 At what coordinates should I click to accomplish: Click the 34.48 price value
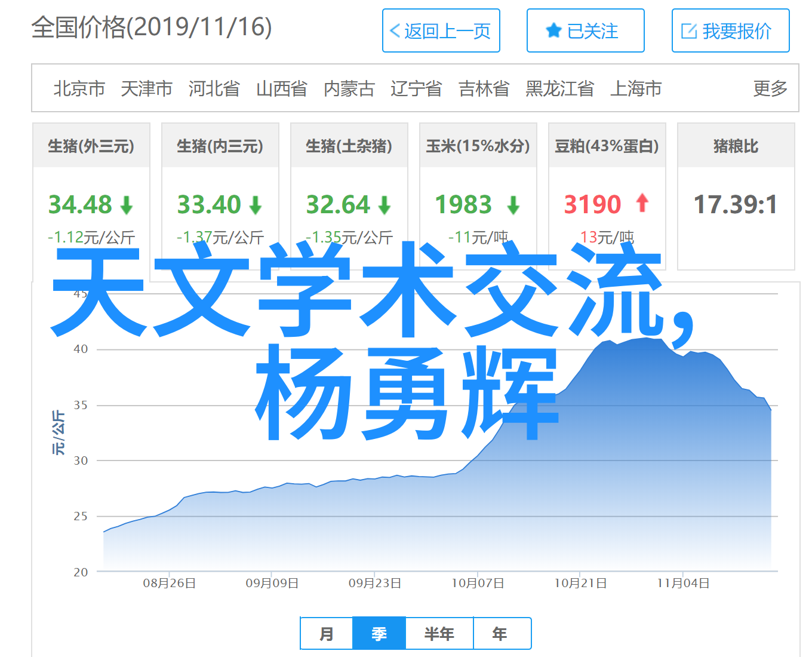80,205
